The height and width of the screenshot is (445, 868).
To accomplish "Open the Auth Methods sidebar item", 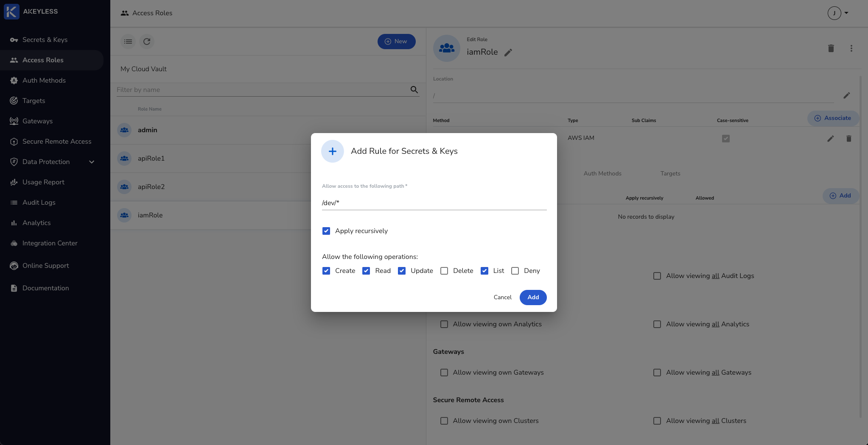I will click(x=52, y=81).
